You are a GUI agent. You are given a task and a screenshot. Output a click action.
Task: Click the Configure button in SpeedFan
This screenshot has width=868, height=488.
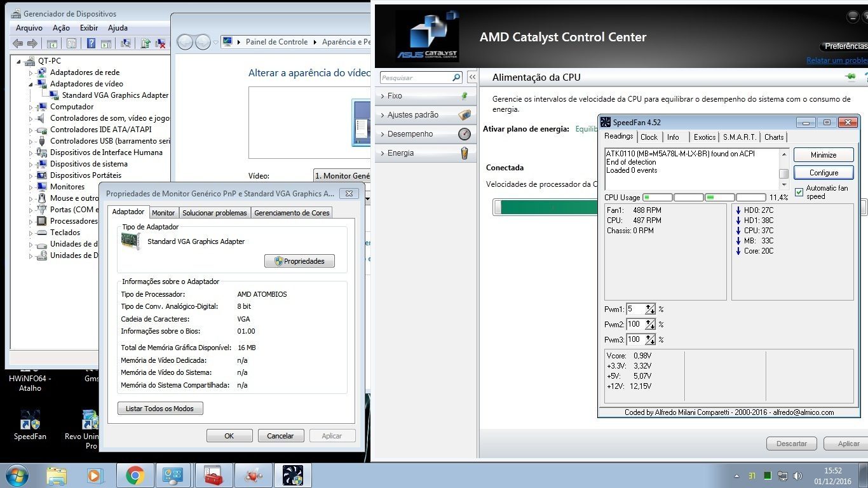824,173
